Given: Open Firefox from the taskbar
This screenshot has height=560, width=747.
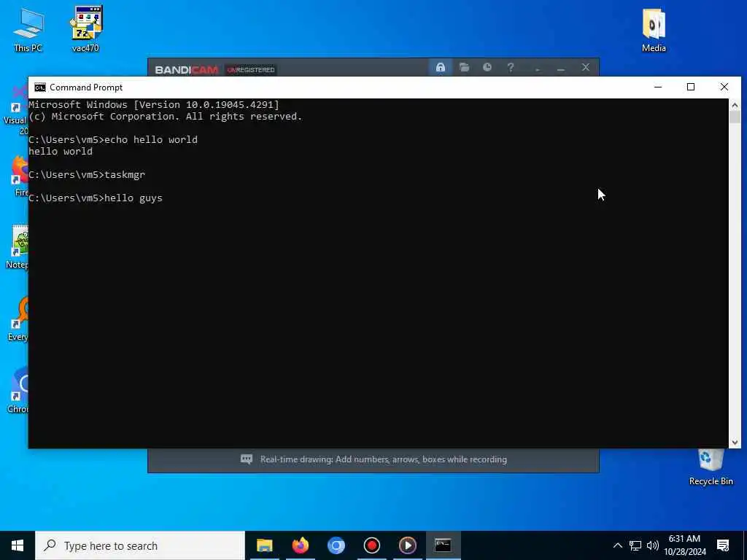Looking at the screenshot, I should [x=300, y=545].
